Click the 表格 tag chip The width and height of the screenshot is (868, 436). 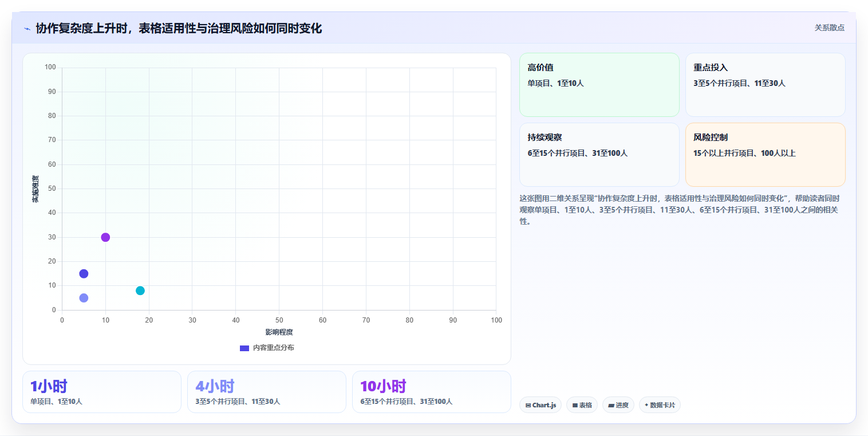582,405
